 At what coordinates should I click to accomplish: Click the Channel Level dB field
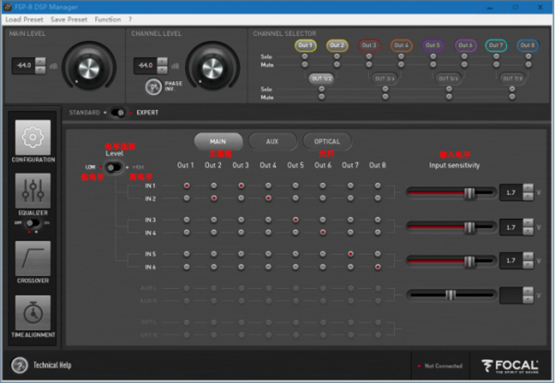click(x=145, y=65)
